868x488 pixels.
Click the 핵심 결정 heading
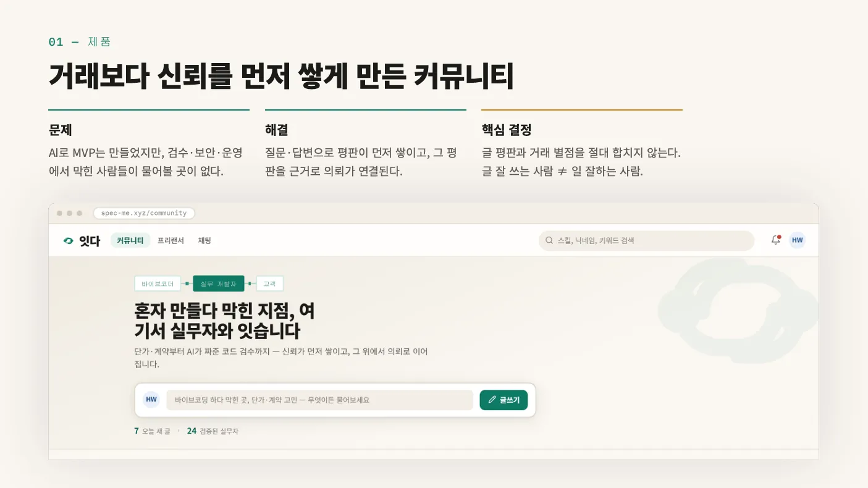pyautogui.click(x=507, y=130)
